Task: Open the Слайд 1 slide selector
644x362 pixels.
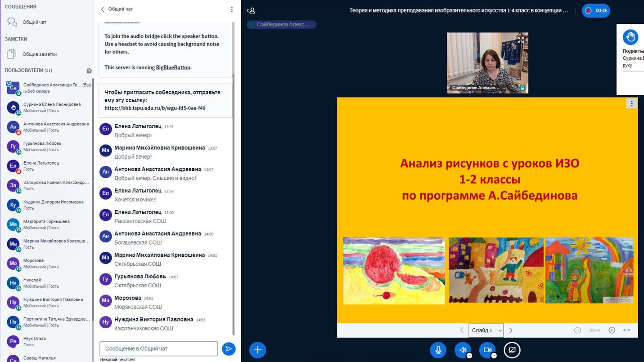Action: click(x=486, y=330)
